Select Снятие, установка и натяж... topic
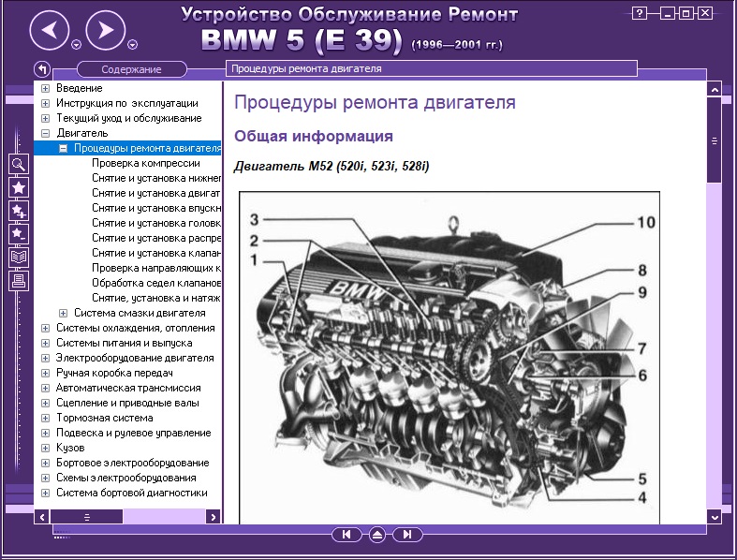The height and width of the screenshot is (560, 737). tap(156, 298)
